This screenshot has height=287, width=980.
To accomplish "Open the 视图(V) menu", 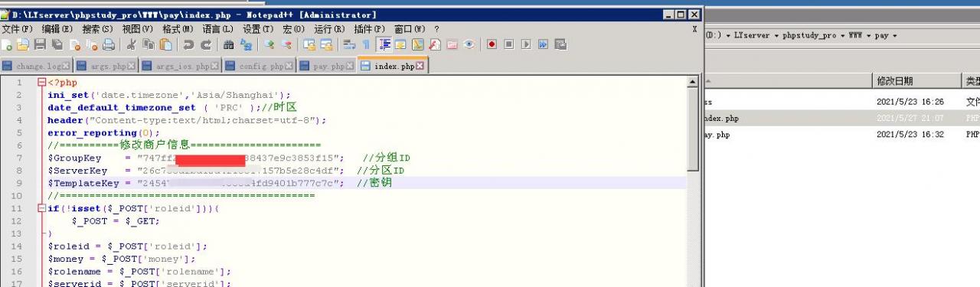I will coord(137,29).
